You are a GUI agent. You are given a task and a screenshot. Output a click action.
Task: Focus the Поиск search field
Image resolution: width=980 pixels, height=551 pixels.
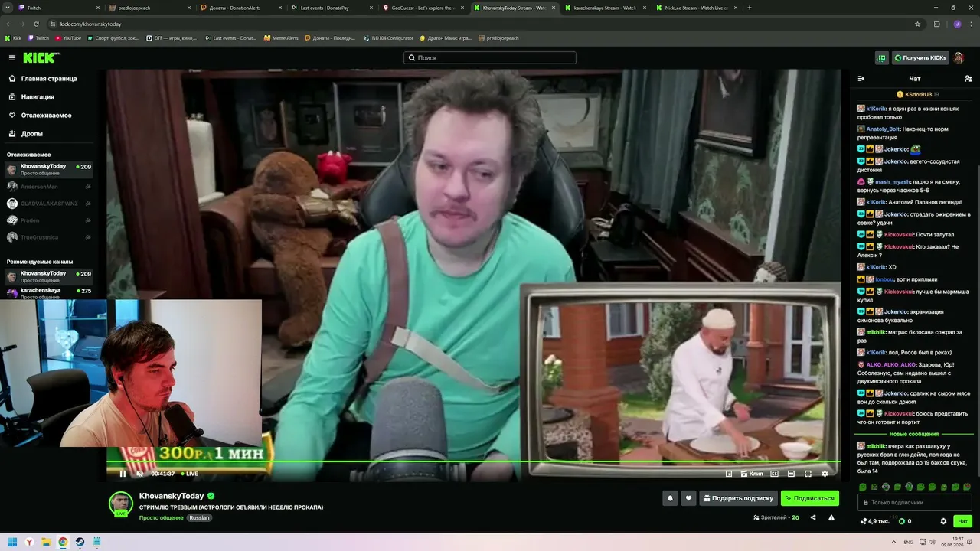click(x=490, y=57)
